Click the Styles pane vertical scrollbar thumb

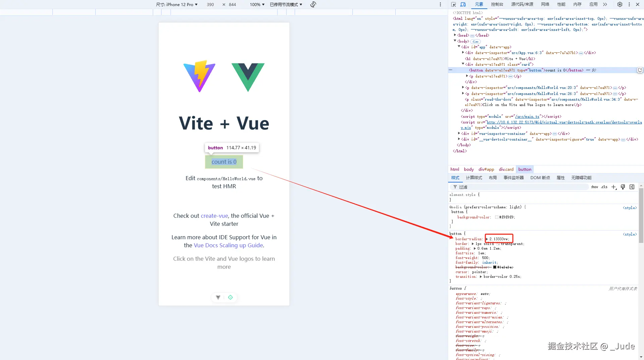pyautogui.click(x=641, y=215)
